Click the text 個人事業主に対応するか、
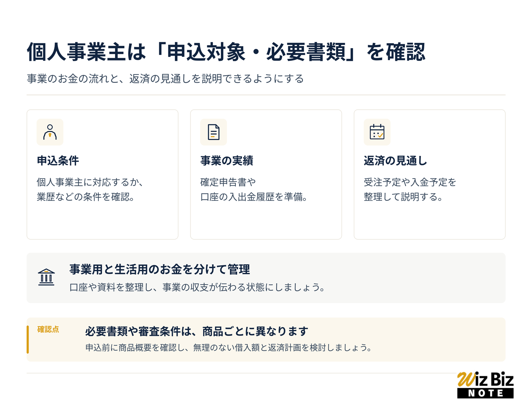The width and height of the screenshot is (532, 399). (90, 182)
